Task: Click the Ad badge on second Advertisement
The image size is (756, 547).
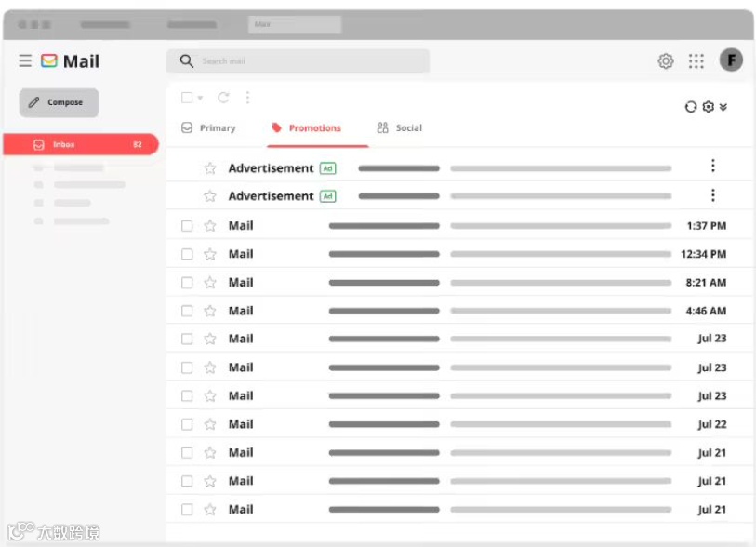Action: (x=328, y=196)
